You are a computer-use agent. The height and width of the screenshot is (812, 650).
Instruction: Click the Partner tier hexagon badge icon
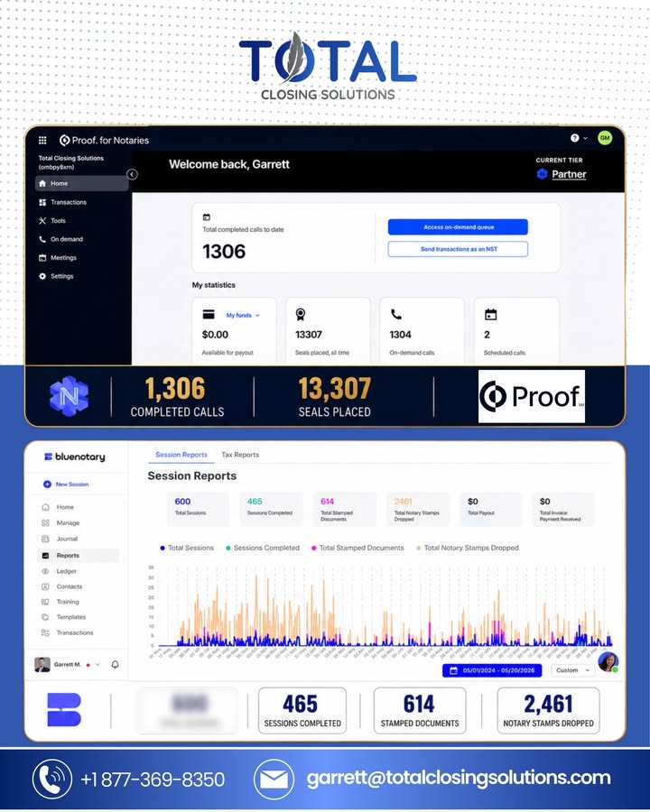(x=543, y=174)
